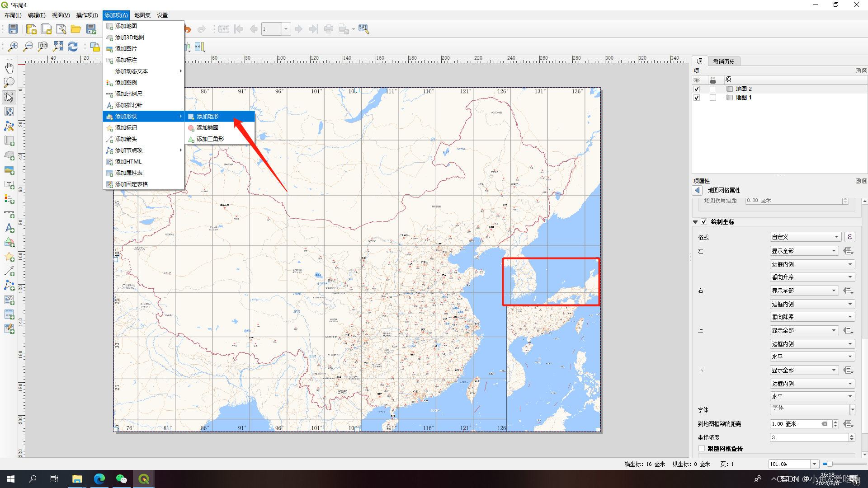Click the Save Project icon
The image size is (868, 488).
(x=13, y=29)
